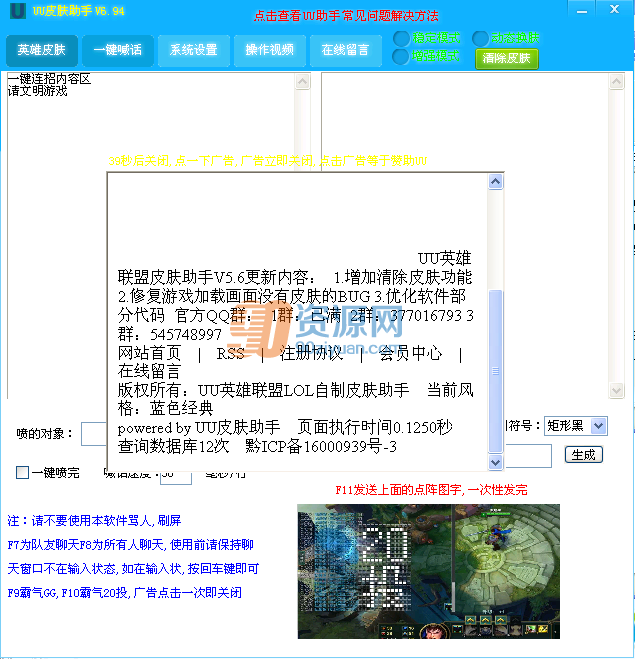Click the 注：请不要使用本软件骂人 note
The height and width of the screenshot is (659, 635).
(95, 521)
